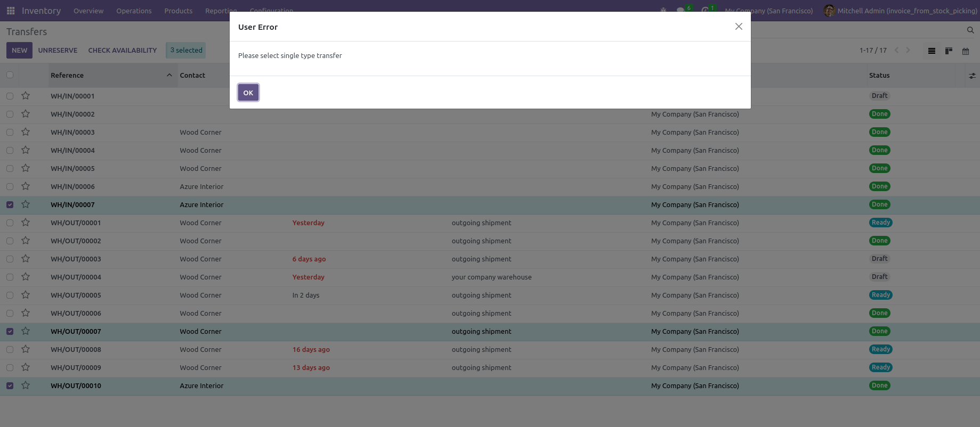Open the WH/OUT/00008 transfer row
Image resolution: width=980 pixels, height=427 pixels.
coord(76,350)
